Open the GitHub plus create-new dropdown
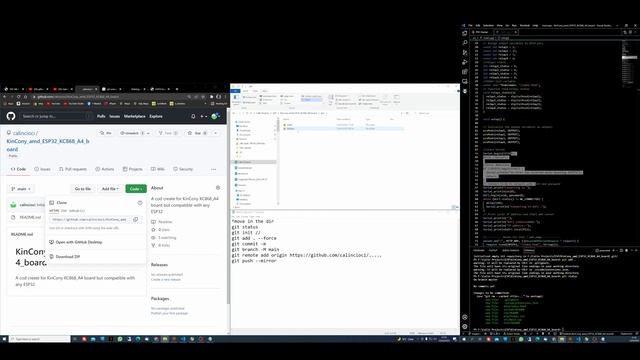The width and height of the screenshot is (640, 360). coord(203,116)
